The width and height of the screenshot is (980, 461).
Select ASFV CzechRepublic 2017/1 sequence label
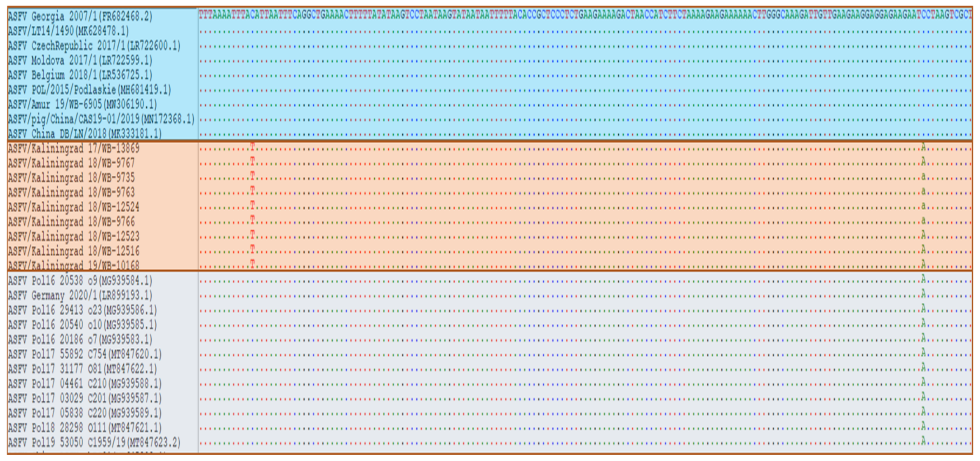(x=94, y=46)
